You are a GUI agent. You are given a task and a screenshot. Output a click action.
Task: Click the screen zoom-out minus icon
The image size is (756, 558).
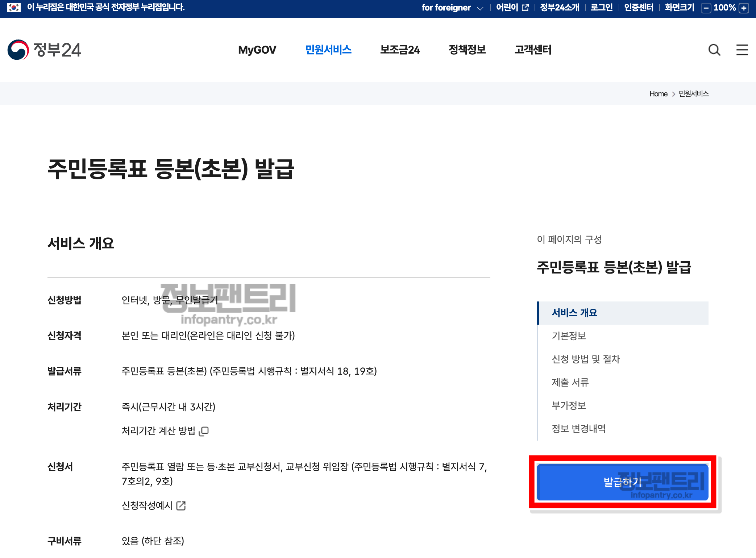pyautogui.click(x=706, y=8)
